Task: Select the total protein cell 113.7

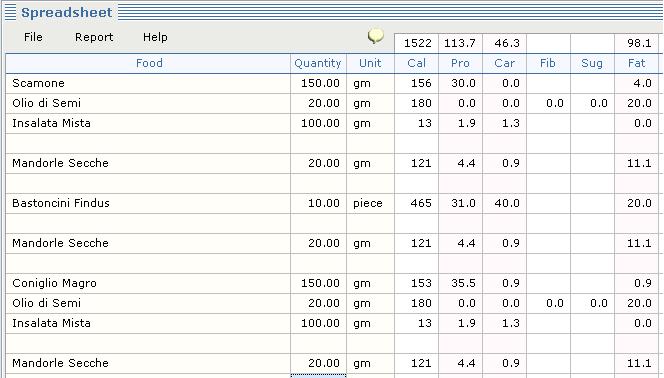Action: (460, 43)
